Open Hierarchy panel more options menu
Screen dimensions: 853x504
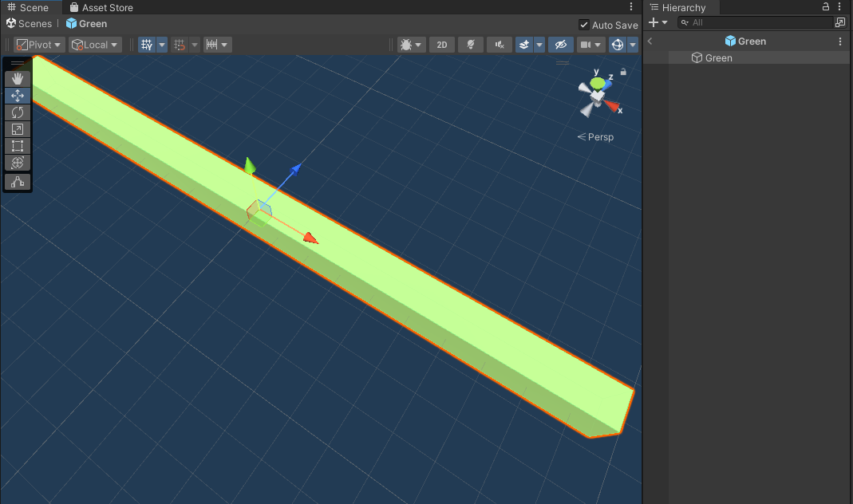(840, 6)
